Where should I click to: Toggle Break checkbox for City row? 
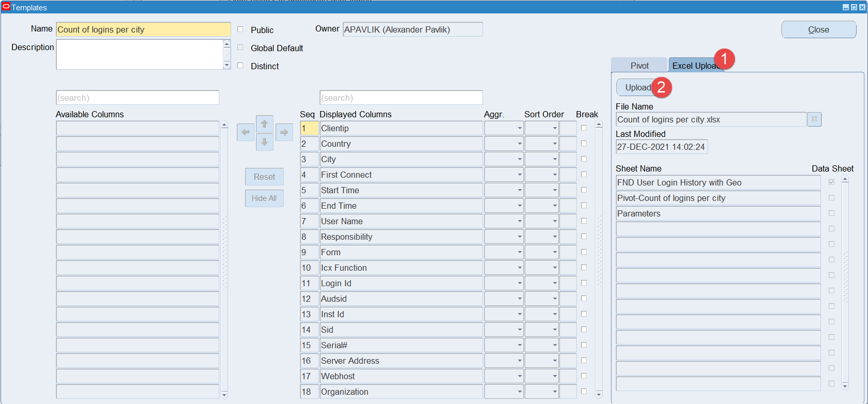click(584, 159)
